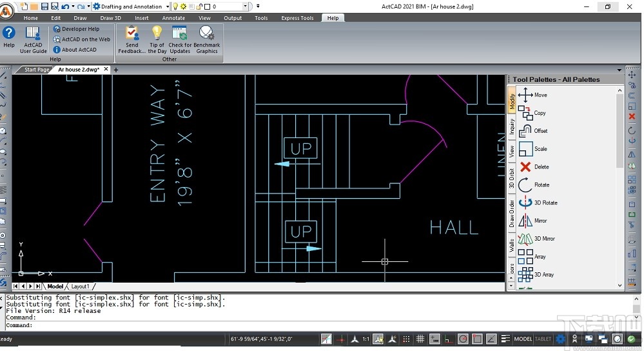This screenshot has width=644, height=351.
Task: Open ActCAD on the Web
Action: [x=82, y=39]
